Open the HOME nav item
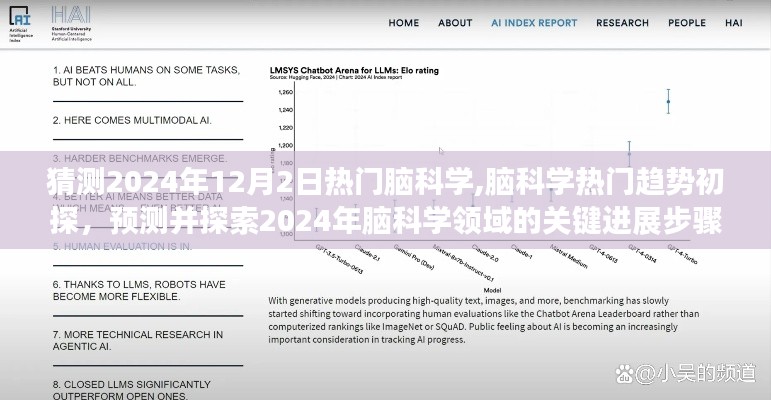This screenshot has width=771, height=400. pos(404,23)
